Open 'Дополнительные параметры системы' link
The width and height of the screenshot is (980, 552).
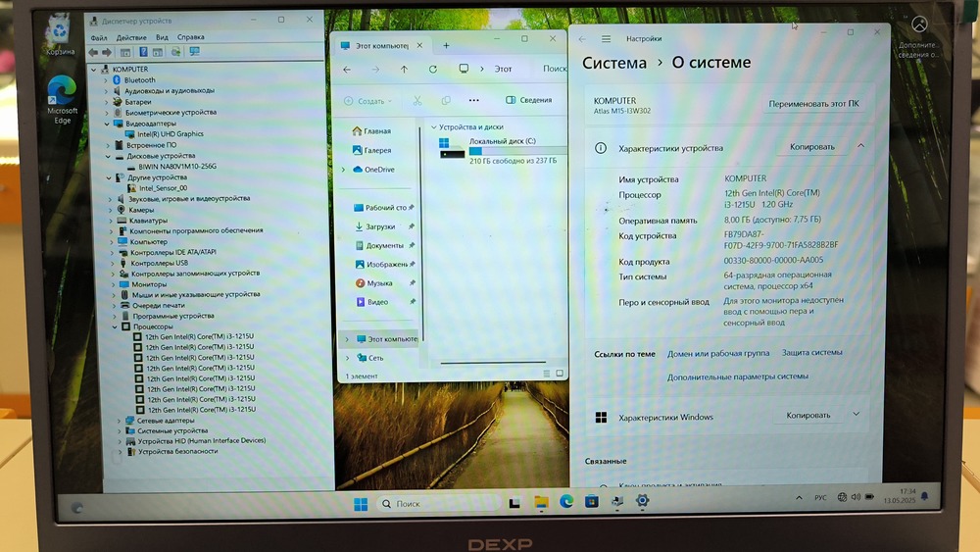click(x=738, y=376)
